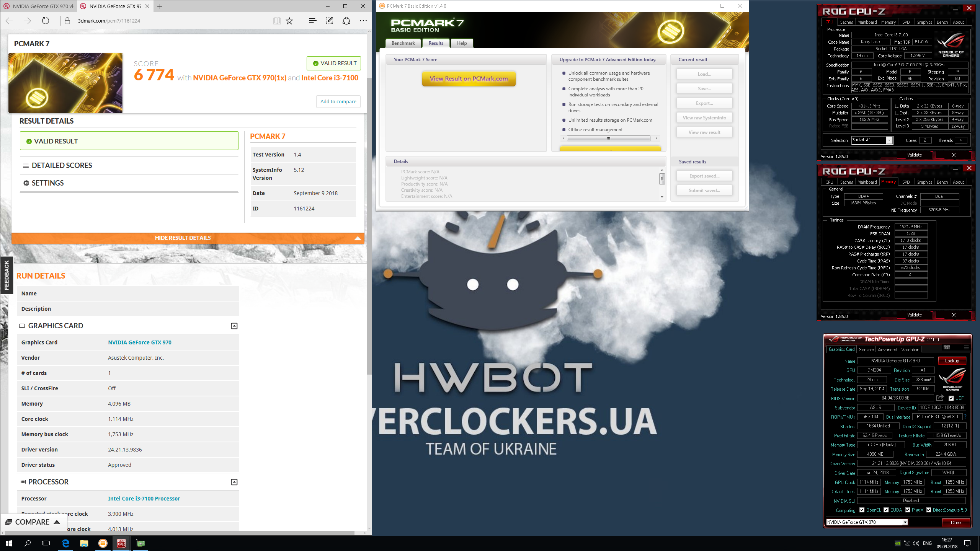Click the GPU-Z screenshot camera icon

[947, 347]
